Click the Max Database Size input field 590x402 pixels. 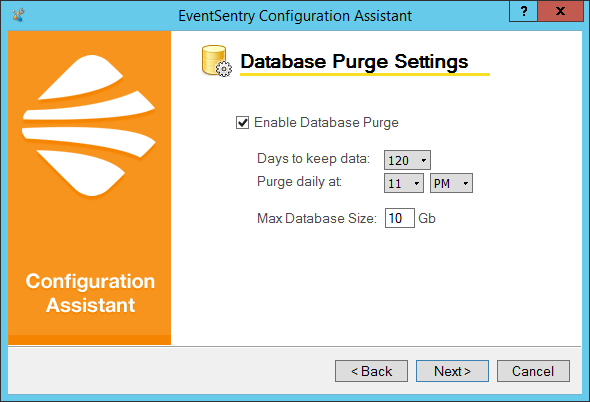(400, 218)
